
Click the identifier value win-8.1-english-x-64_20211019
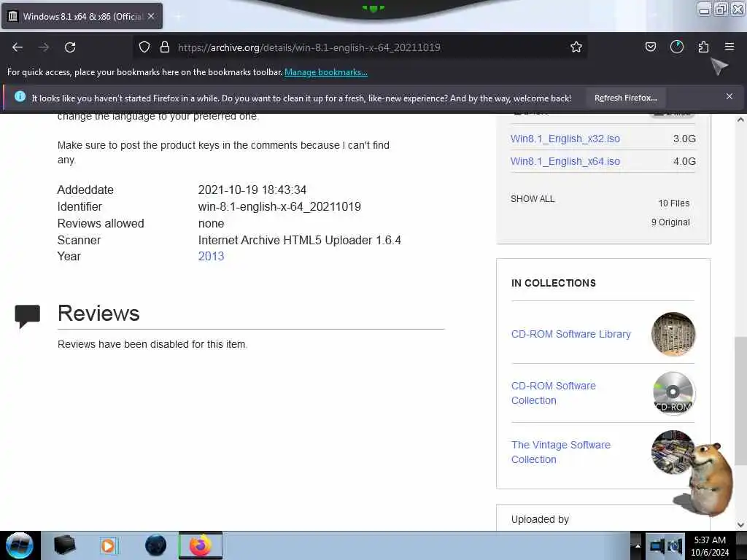point(279,206)
